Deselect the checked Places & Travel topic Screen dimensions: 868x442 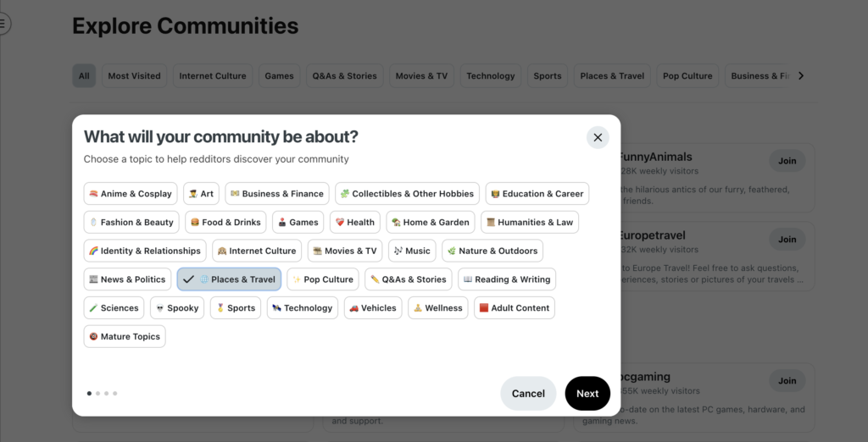pyautogui.click(x=229, y=279)
